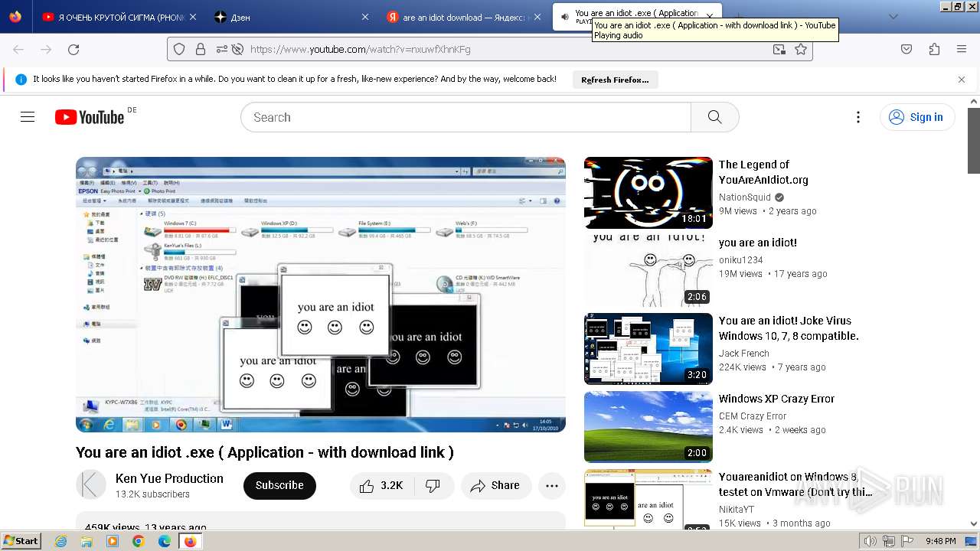Expand the list all tabs dropdown

tap(893, 17)
